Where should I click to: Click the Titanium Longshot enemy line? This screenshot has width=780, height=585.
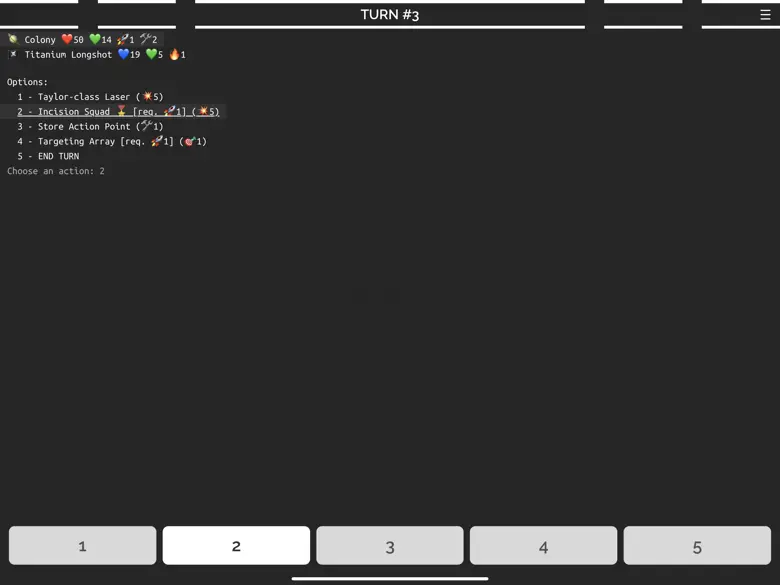point(97,54)
